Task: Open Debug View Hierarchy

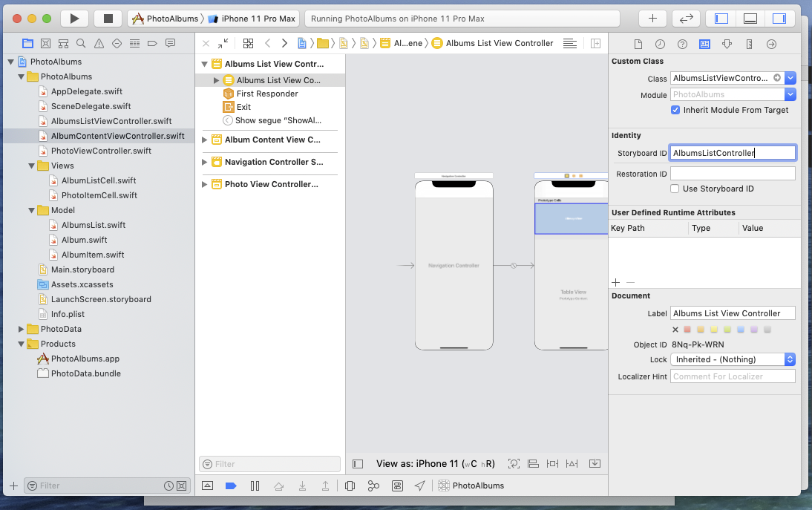Action: (350, 486)
